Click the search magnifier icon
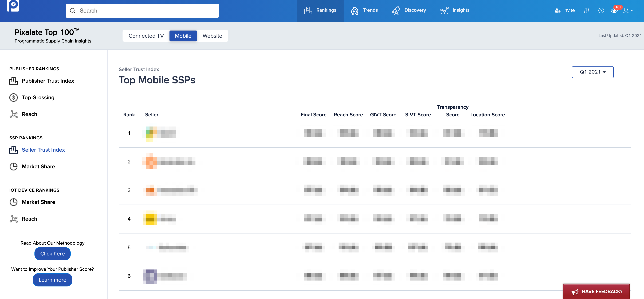644x299 pixels. click(x=73, y=11)
